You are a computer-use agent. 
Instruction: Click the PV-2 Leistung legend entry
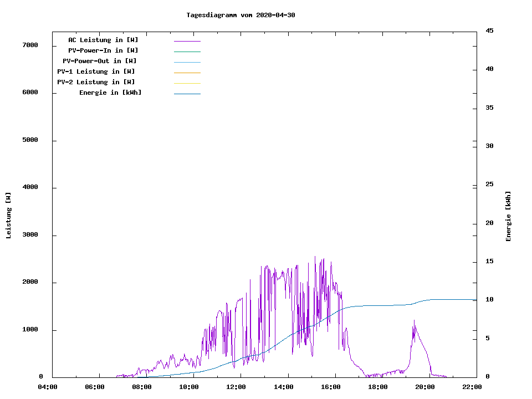tap(96, 82)
